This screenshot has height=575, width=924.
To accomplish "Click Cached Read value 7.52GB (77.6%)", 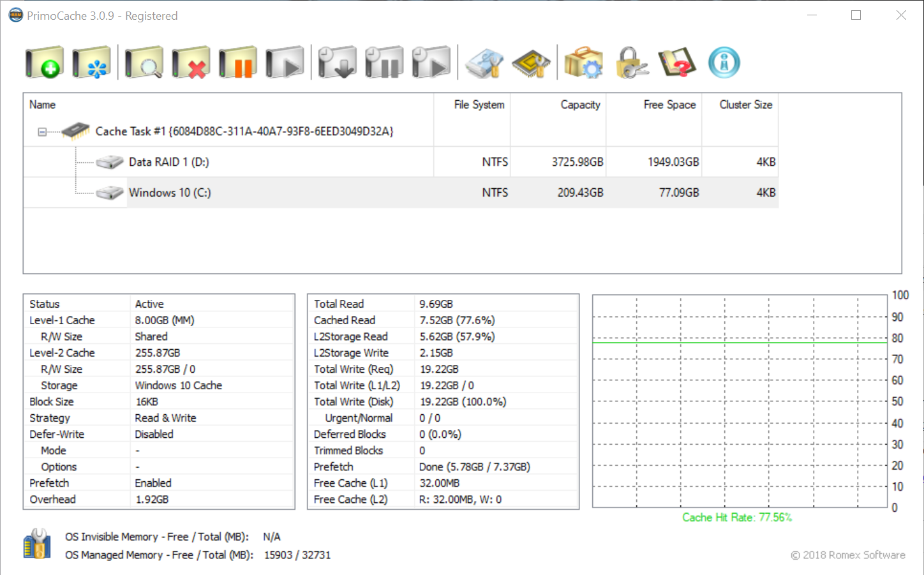I will [x=457, y=320].
